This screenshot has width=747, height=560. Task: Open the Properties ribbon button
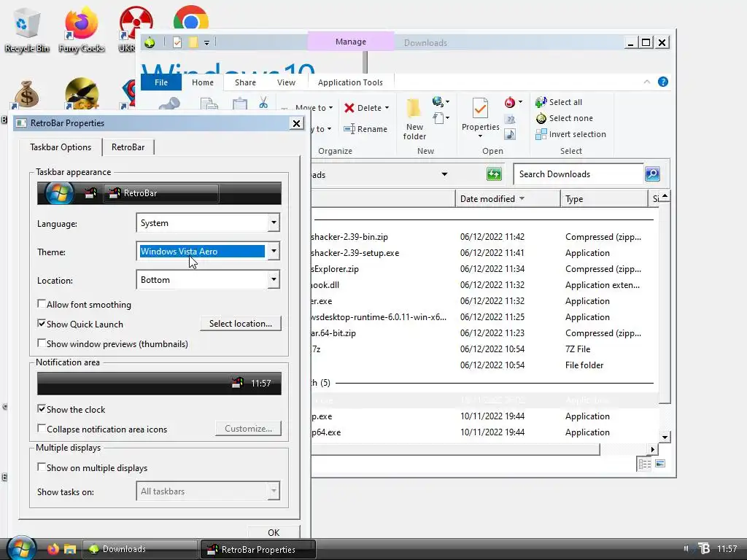(x=480, y=118)
